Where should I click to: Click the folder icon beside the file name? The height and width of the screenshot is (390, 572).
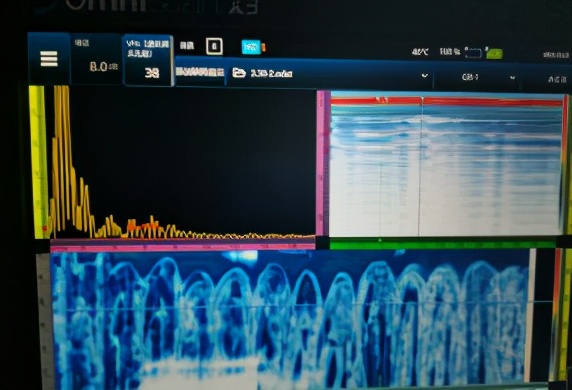[239, 73]
